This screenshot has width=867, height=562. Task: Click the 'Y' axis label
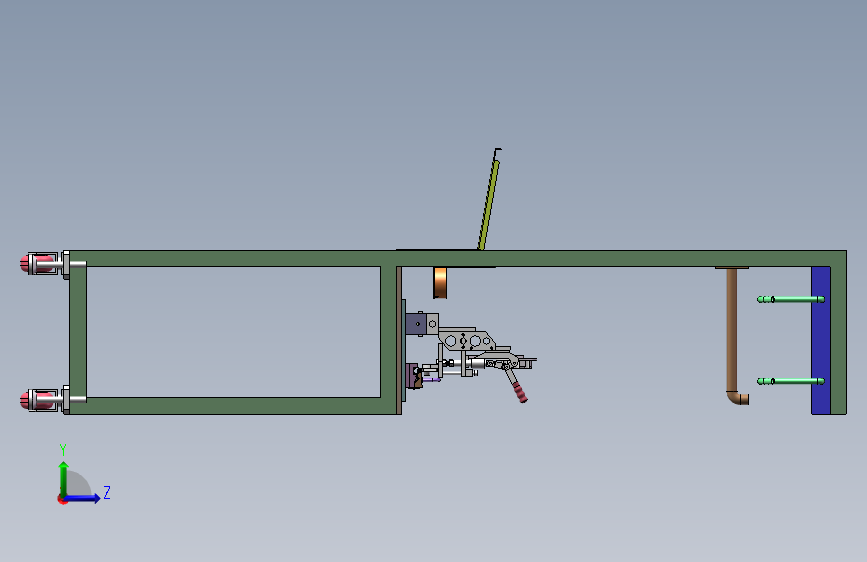pos(63,449)
